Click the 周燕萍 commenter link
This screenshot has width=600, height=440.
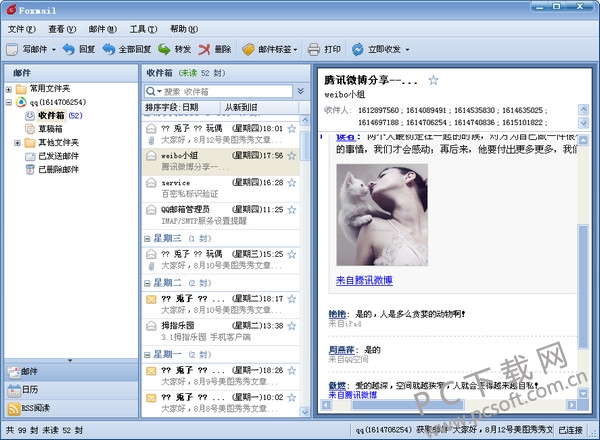pos(341,350)
